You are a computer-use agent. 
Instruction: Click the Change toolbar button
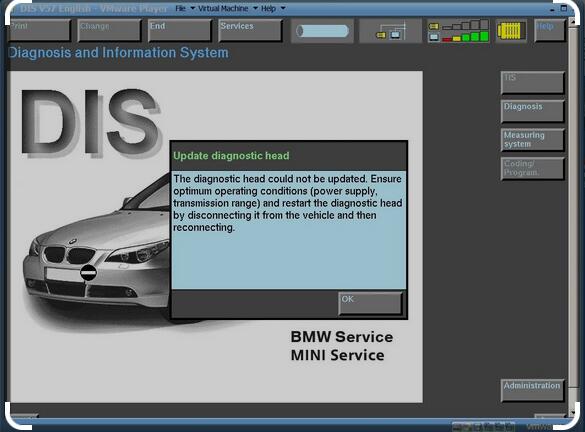tap(110, 30)
